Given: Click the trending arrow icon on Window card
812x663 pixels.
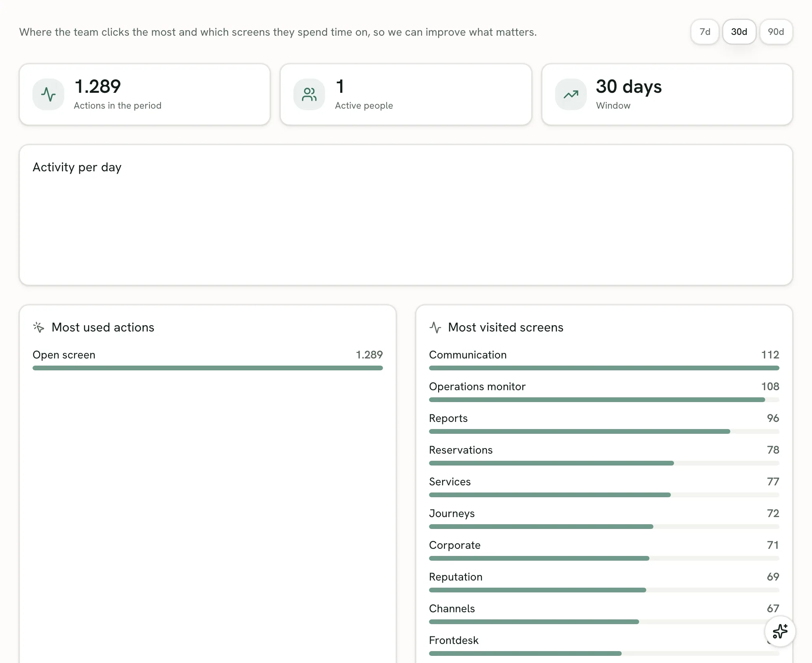Looking at the screenshot, I should pyautogui.click(x=571, y=94).
